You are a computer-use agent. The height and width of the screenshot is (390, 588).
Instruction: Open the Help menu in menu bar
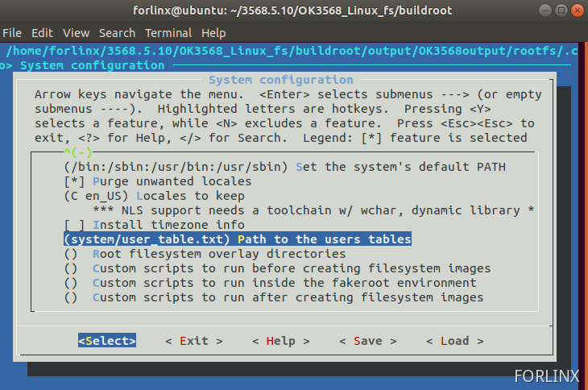[213, 33]
